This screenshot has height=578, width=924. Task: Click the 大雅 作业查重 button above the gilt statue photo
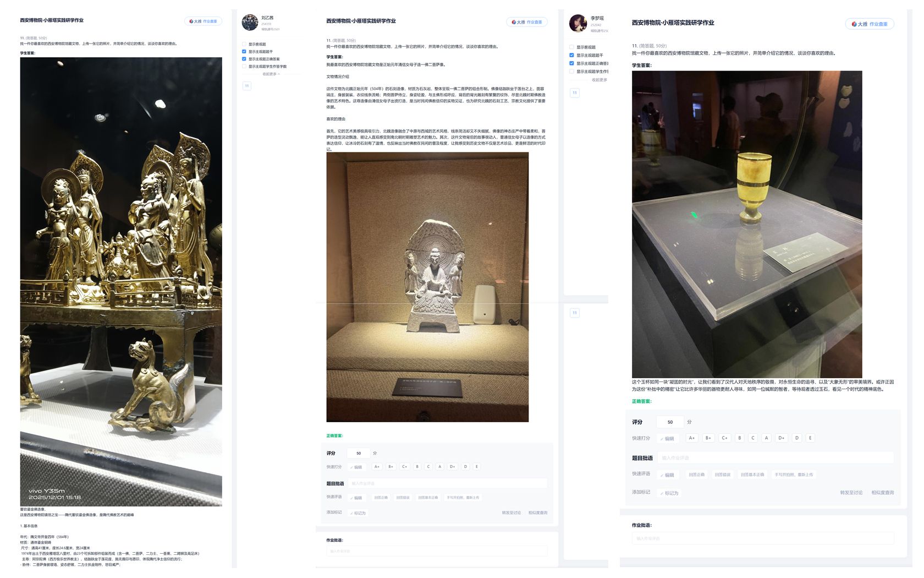click(x=203, y=21)
